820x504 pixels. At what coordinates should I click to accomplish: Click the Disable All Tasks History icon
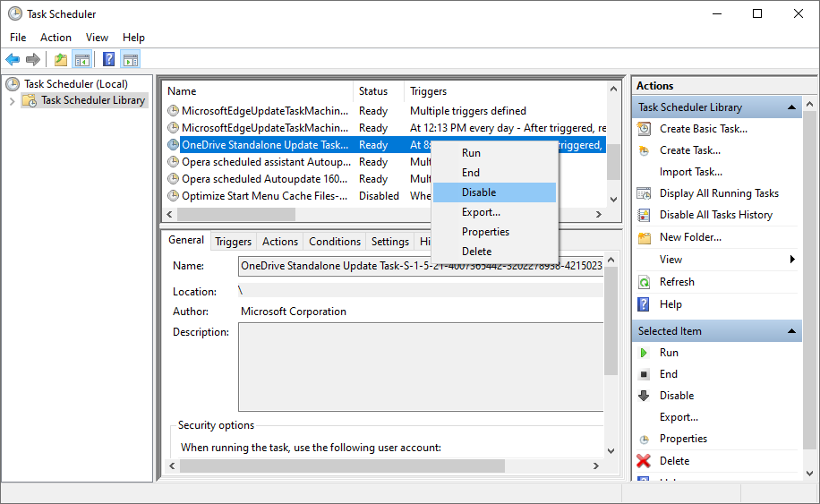click(x=645, y=215)
